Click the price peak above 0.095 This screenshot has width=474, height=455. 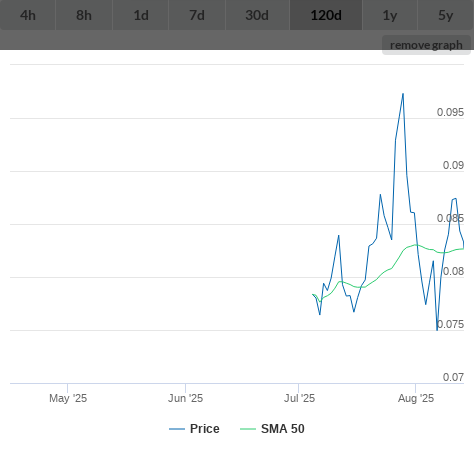pos(403,94)
